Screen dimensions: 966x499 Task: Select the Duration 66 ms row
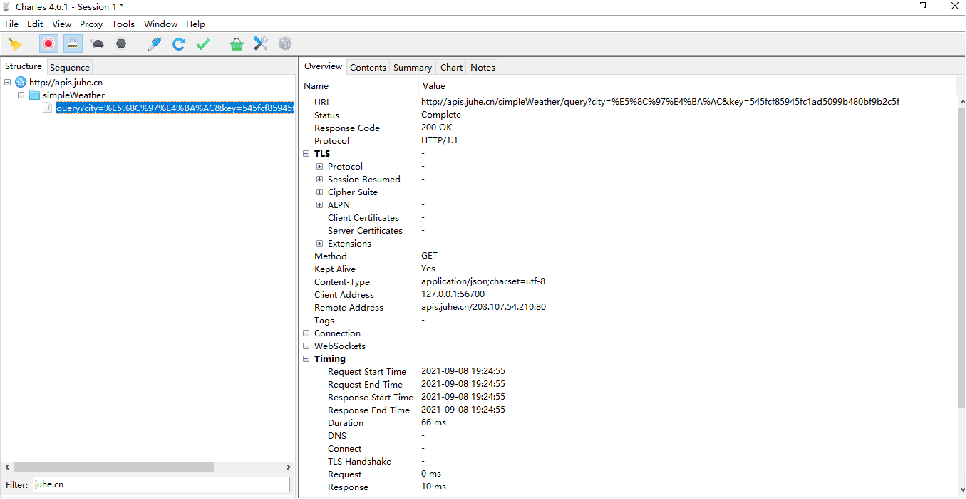pyautogui.click(x=628, y=423)
